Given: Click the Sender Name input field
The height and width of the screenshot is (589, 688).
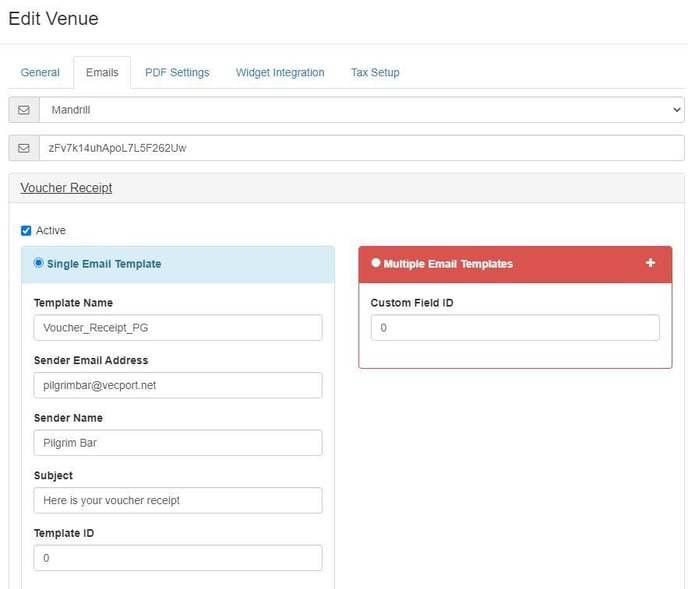Looking at the screenshot, I should tap(178, 443).
